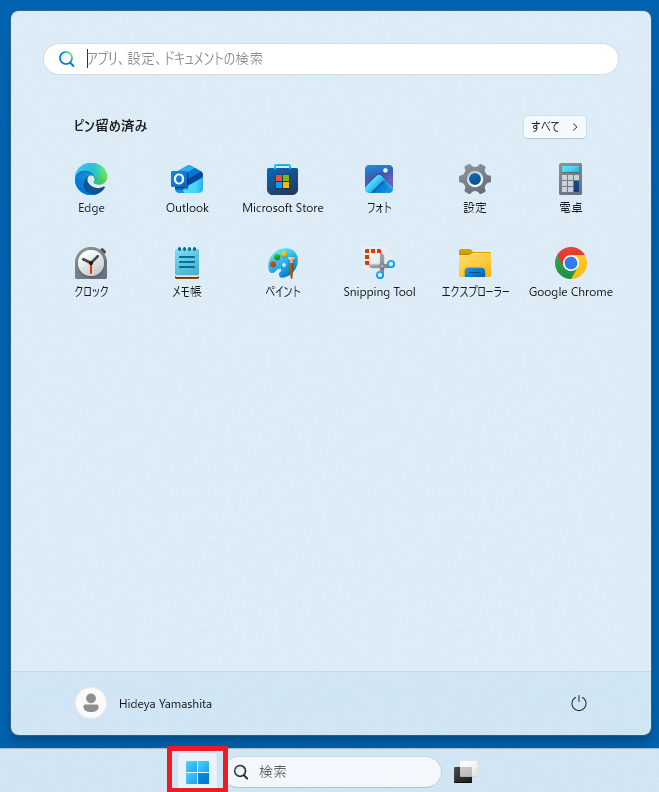This screenshot has height=792, width=659.
Task: Launch Outlook from the pinned apps
Action: (187, 188)
